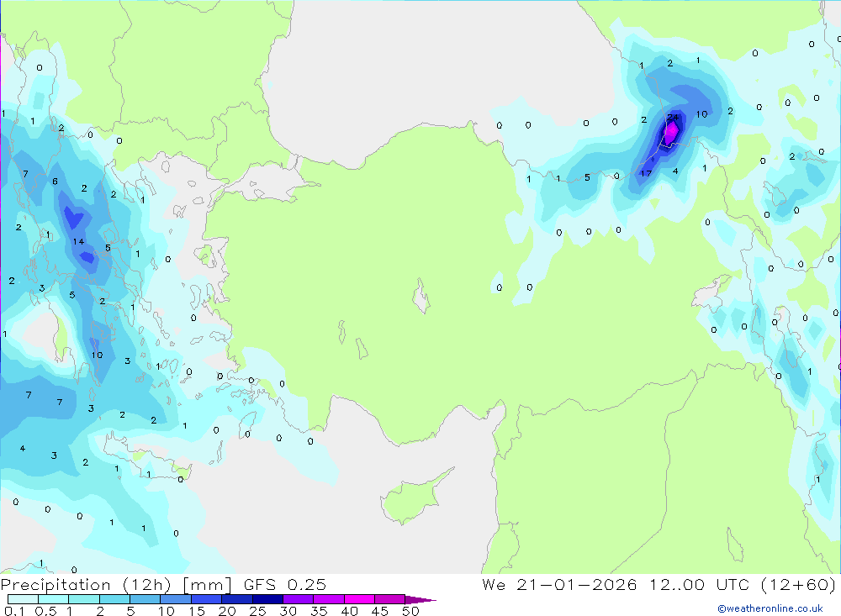Click the "We 21-01-2026 12..00 UTC (12+60)" timestamp
This screenshot has width=841, height=616.
pos(659,585)
